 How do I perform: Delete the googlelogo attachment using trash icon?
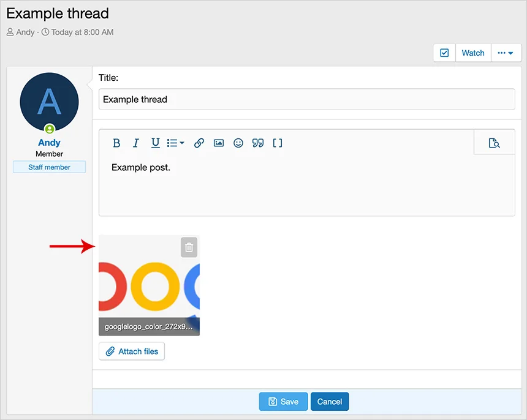click(189, 247)
